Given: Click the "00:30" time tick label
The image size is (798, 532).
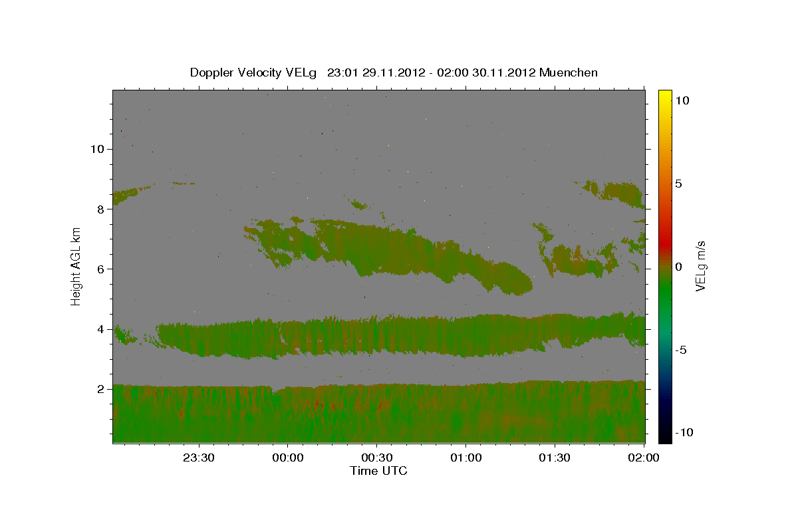Looking at the screenshot, I should 377,458.
